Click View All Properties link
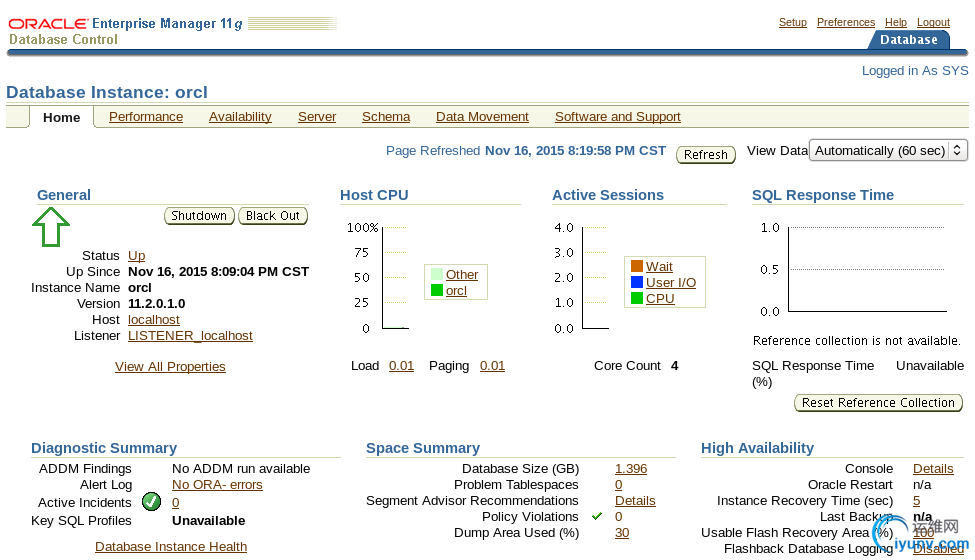This screenshot has height=560, width=975. tap(170, 367)
